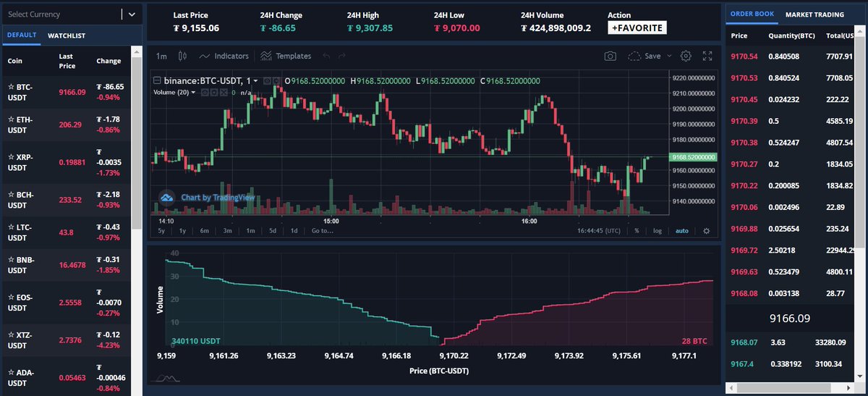
Task: Click the redo arrow in chart toolbar
Action: click(342, 56)
